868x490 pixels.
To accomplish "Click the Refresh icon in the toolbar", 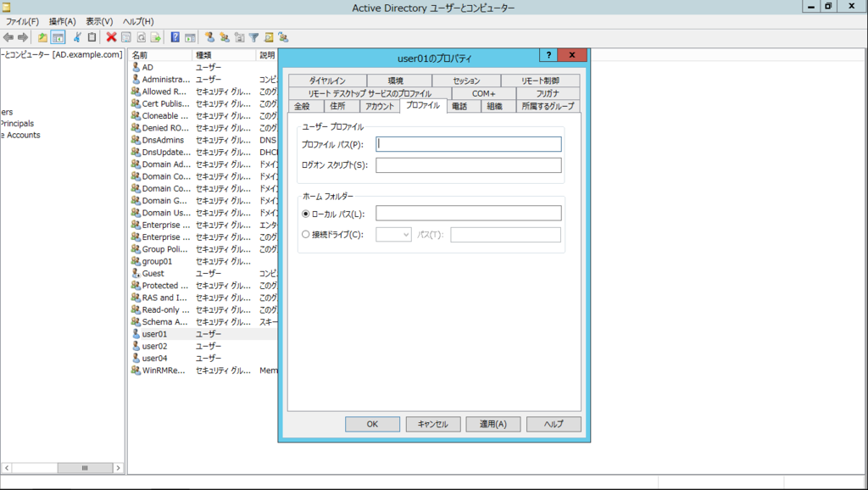I will [x=142, y=37].
